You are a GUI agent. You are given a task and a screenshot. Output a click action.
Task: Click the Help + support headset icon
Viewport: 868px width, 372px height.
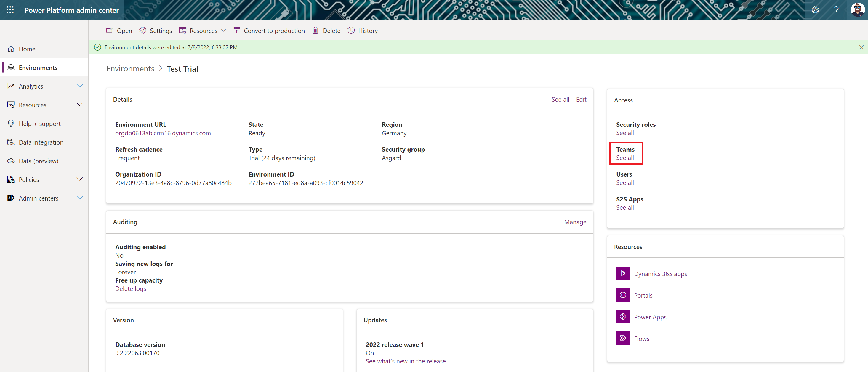click(x=11, y=123)
